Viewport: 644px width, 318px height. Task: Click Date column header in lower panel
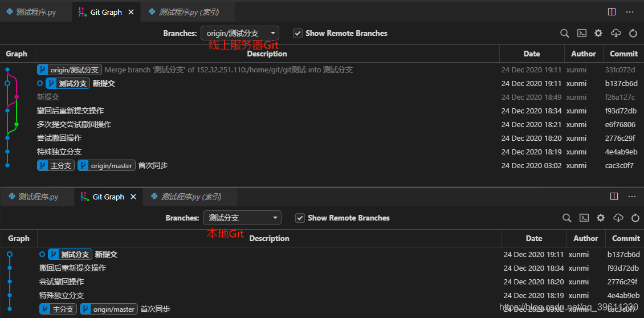tap(534, 238)
